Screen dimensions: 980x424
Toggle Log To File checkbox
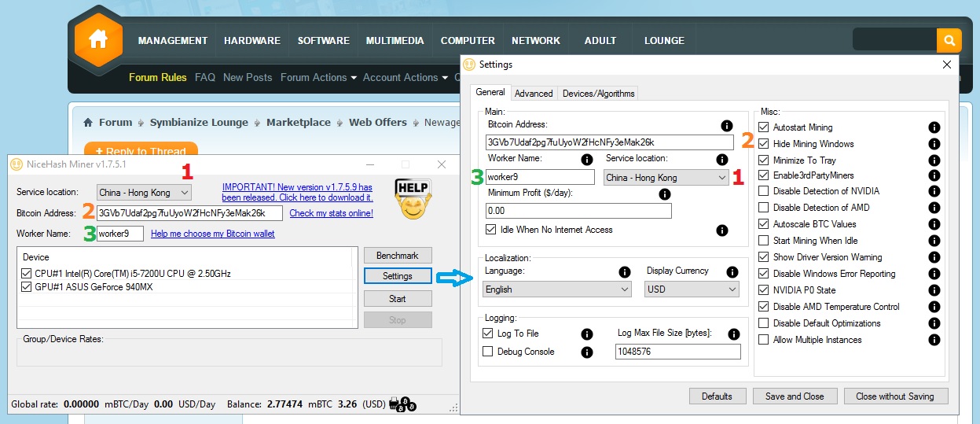[487, 334]
